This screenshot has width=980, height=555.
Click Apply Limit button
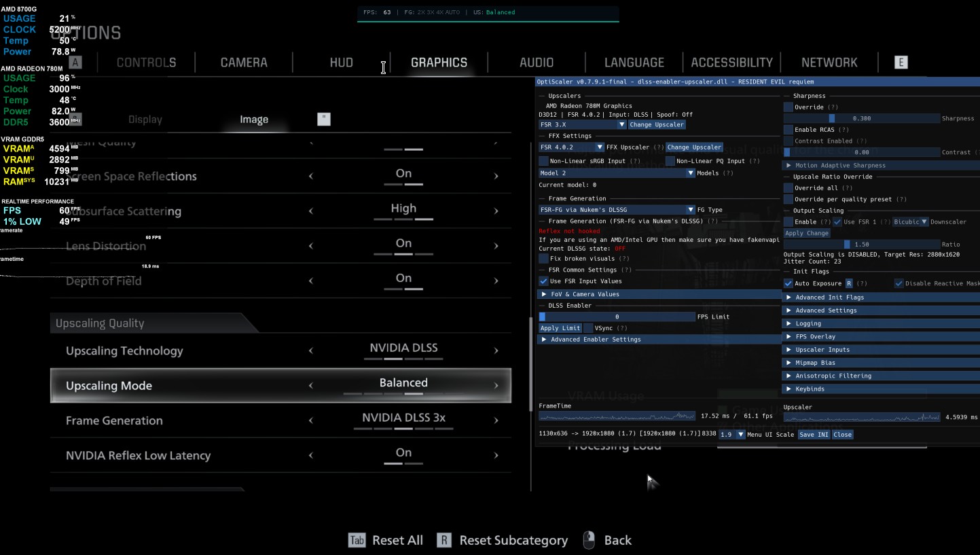pyautogui.click(x=560, y=328)
